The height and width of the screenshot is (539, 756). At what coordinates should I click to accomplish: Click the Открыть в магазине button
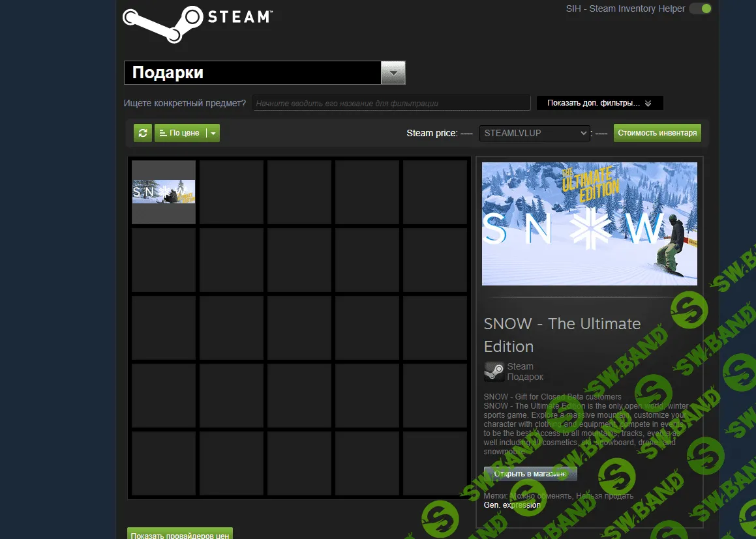point(530,473)
